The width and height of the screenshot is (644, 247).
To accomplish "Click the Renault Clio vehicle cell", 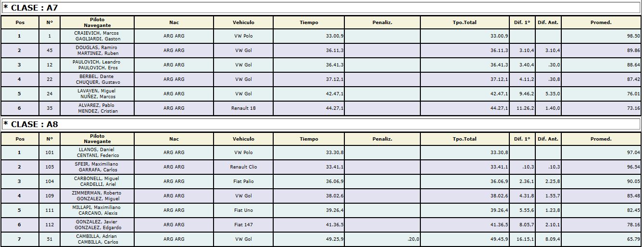I will point(243,167).
